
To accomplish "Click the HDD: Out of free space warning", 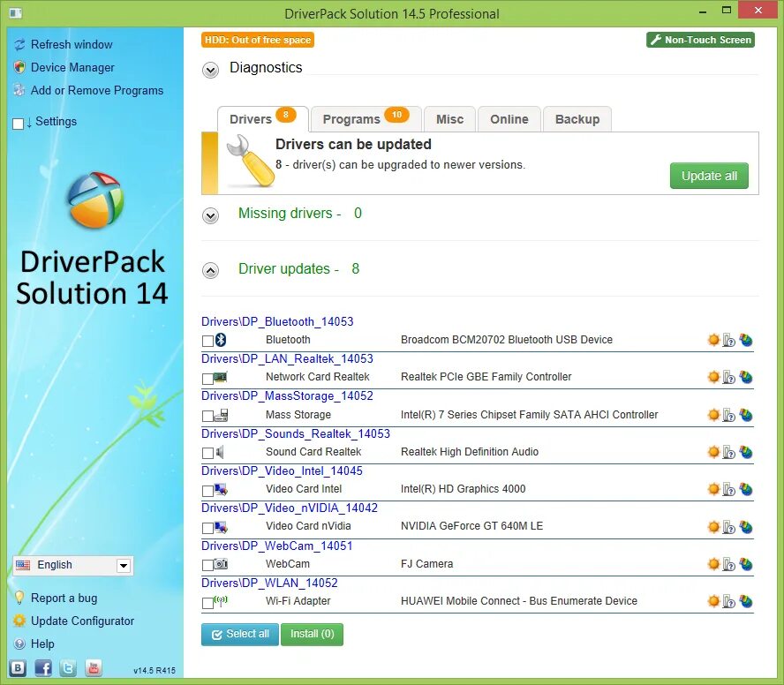I will (258, 40).
